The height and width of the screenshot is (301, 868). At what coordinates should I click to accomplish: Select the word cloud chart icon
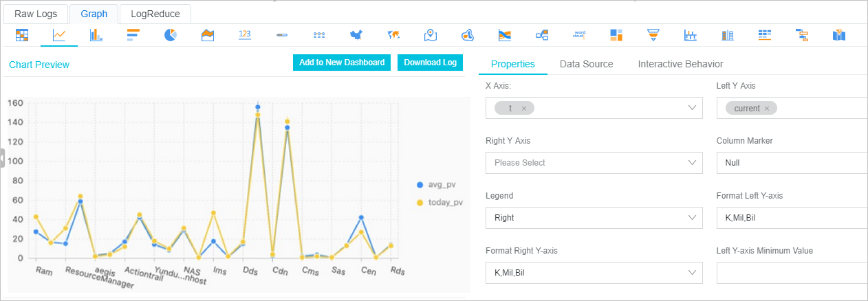(x=579, y=34)
